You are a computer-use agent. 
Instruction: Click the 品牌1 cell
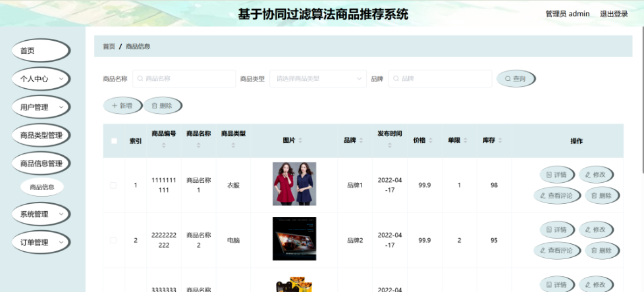coord(355,185)
